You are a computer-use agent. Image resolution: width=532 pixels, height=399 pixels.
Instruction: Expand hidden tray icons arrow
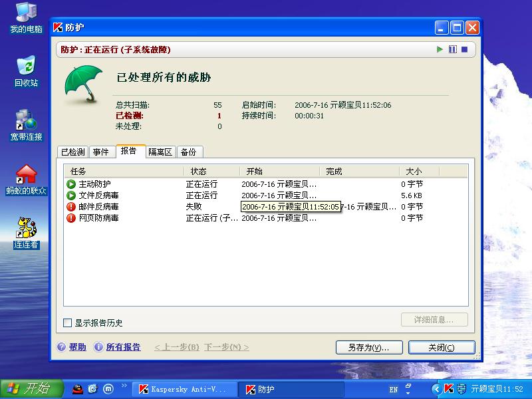(x=437, y=389)
